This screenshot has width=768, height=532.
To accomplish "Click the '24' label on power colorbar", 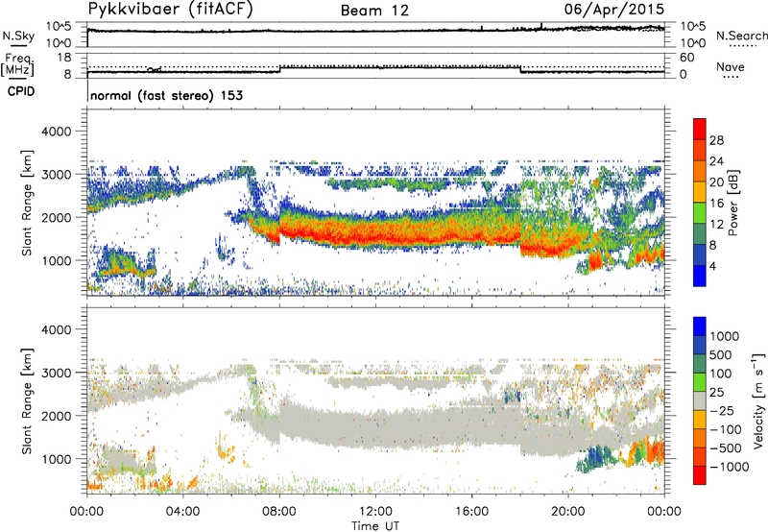I will point(716,161).
